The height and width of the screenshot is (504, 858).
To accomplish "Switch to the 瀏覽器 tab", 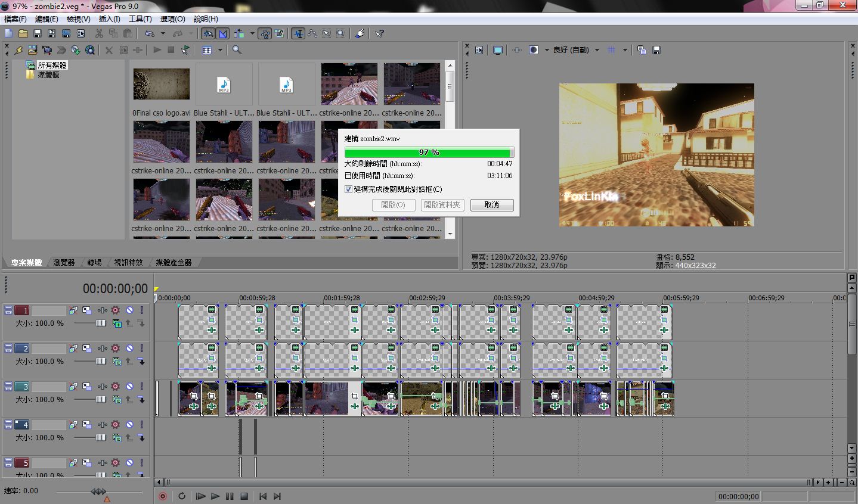I will click(x=64, y=262).
